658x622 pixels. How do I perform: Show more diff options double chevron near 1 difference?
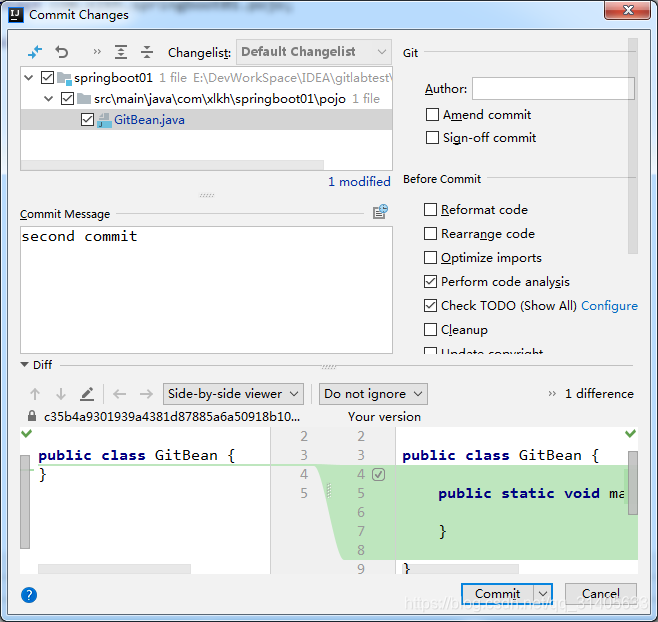552,394
